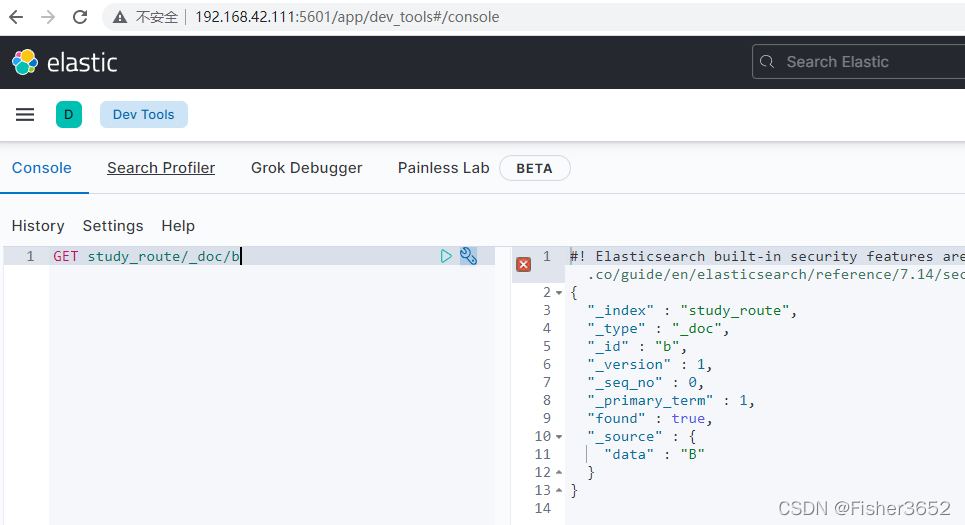Fold the closing arrow at line 12

pos(559,472)
